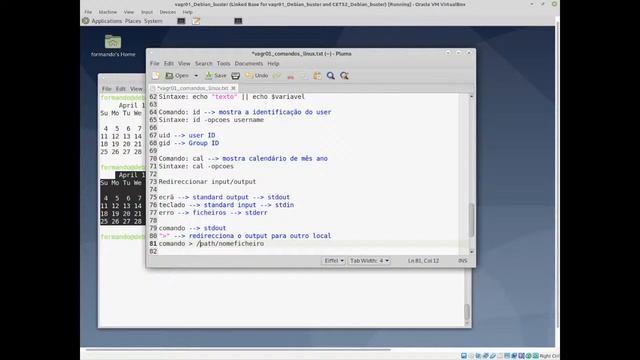Image resolution: width=640 pixels, height=360 pixels.
Task: Open VirtualBox Devices menu
Action: [x=167, y=12]
